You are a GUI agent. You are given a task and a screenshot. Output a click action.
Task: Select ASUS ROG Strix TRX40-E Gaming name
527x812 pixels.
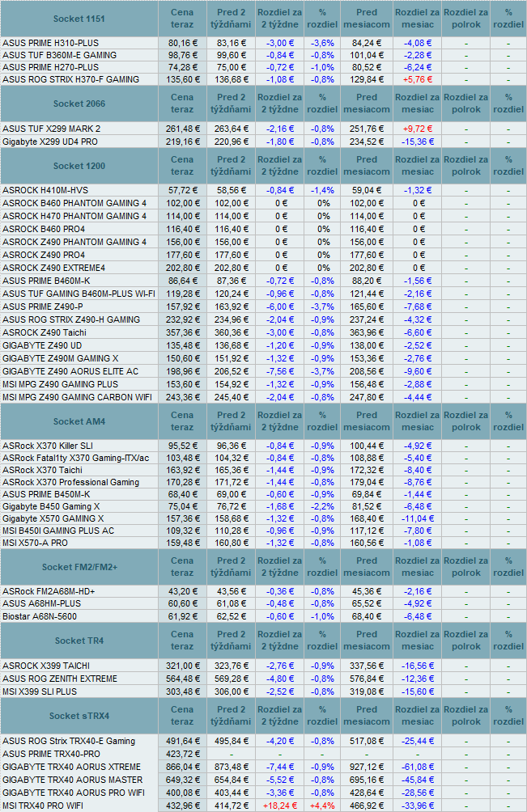tap(69, 741)
